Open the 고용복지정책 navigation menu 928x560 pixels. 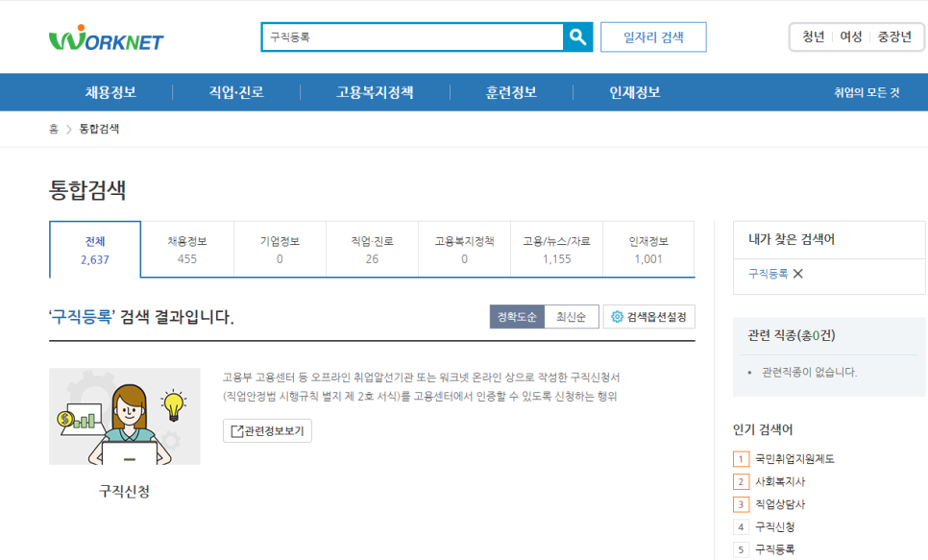coord(375,92)
